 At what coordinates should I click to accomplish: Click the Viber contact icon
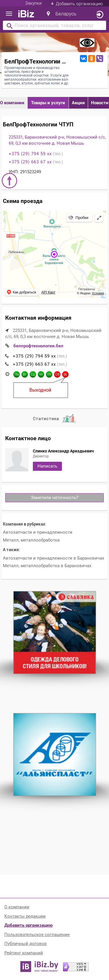pyautogui.click(x=99, y=59)
